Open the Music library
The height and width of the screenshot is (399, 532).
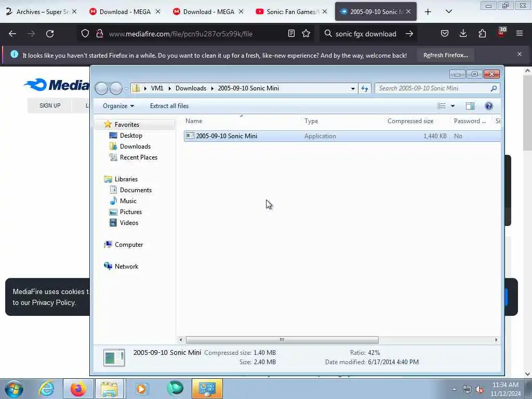click(128, 201)
